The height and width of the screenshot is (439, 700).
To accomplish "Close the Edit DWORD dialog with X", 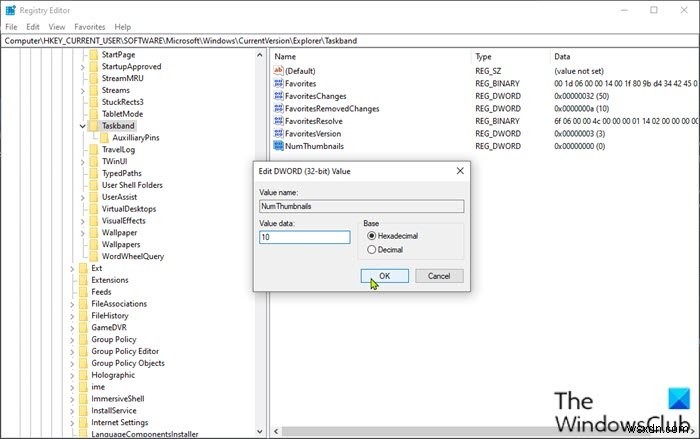I will [460, 171].
